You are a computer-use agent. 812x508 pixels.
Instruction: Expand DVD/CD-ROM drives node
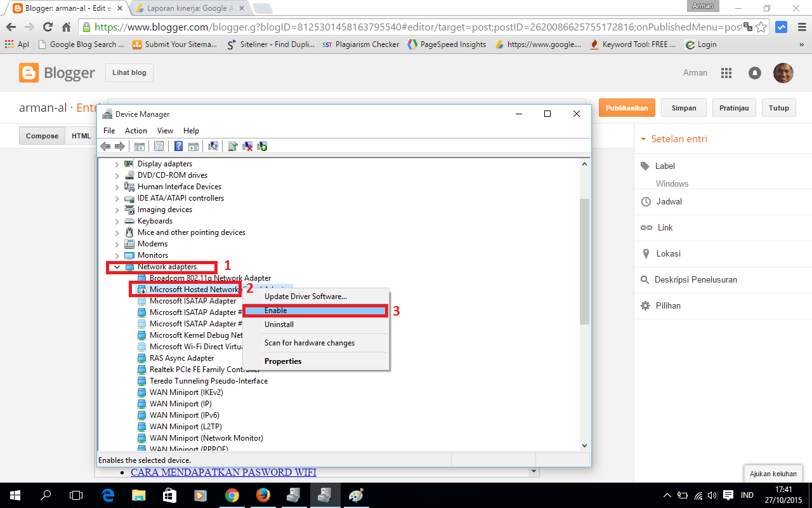click(x=117, y=175)
